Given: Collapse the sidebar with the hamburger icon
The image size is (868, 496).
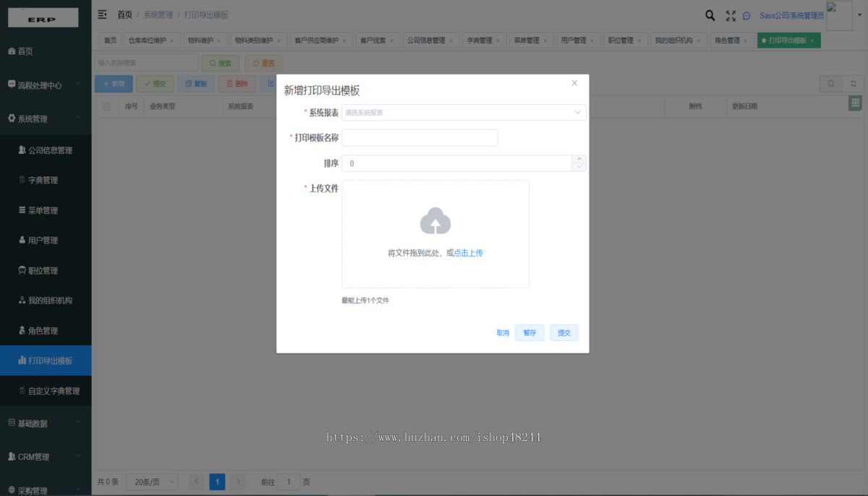Looking at the screenshot, I should coord(102,14).
